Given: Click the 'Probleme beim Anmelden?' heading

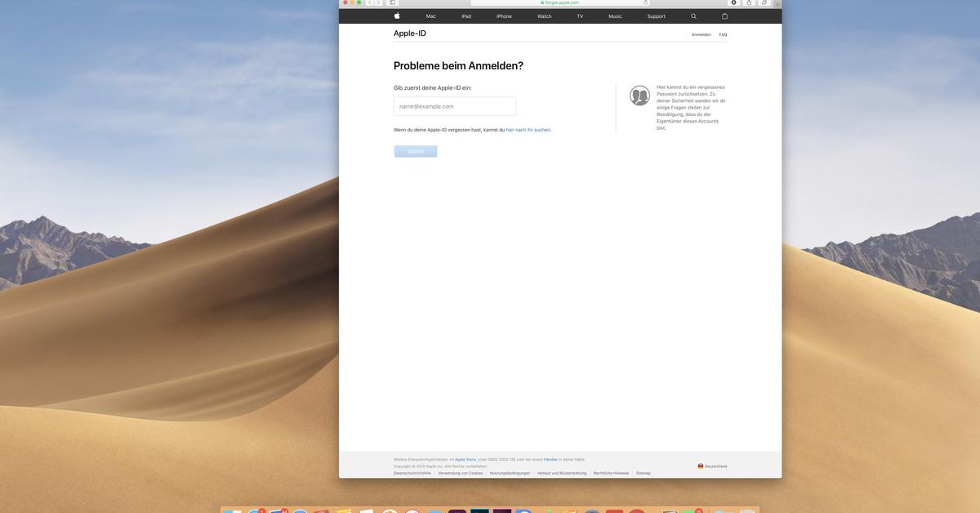Looking at the screenshot, I should coord(458,66).
